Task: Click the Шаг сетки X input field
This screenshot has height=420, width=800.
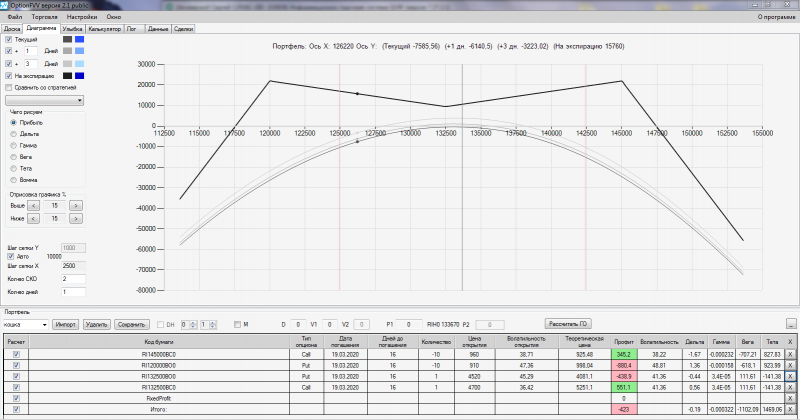Action: (73, 266)
